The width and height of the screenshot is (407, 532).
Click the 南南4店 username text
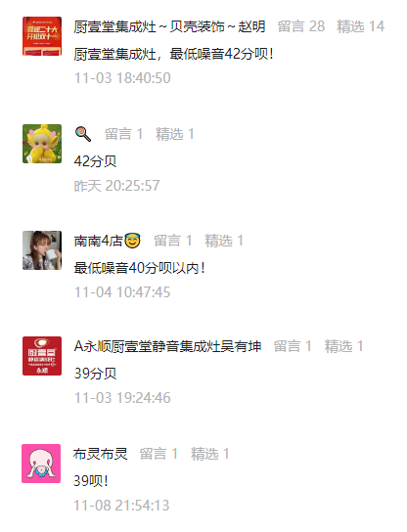tap(99, 241)
